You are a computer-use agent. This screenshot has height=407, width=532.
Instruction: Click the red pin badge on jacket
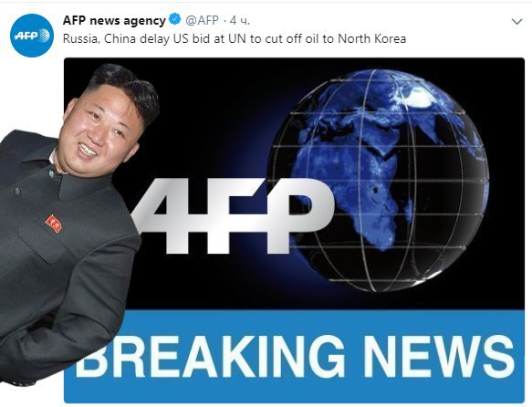[x=54, y=224]
